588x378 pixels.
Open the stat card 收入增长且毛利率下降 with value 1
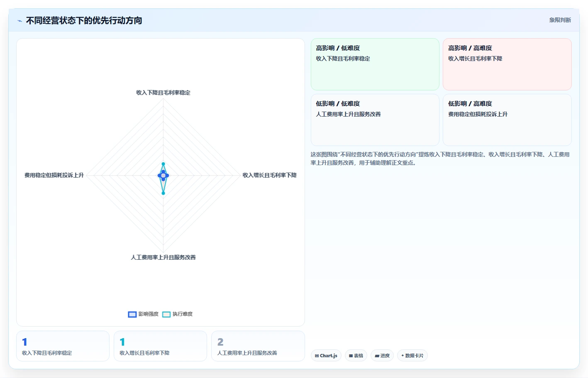[x=160, y=346]
